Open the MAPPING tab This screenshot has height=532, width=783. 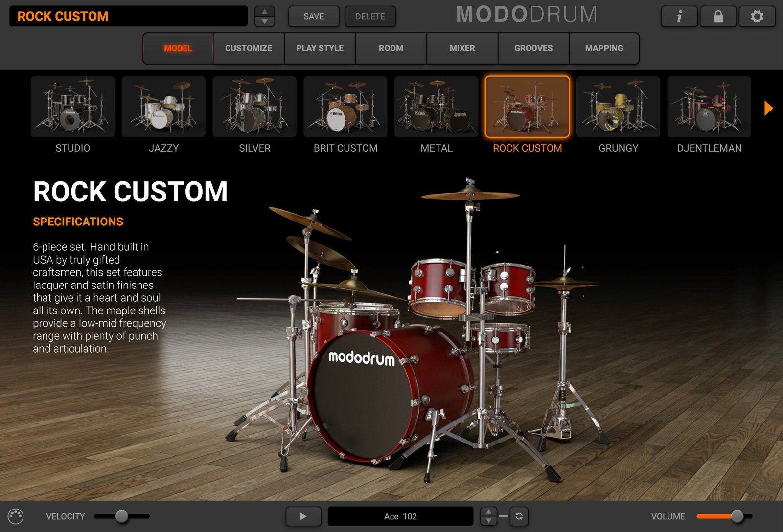pyautogui.click(x=604, y=48)
